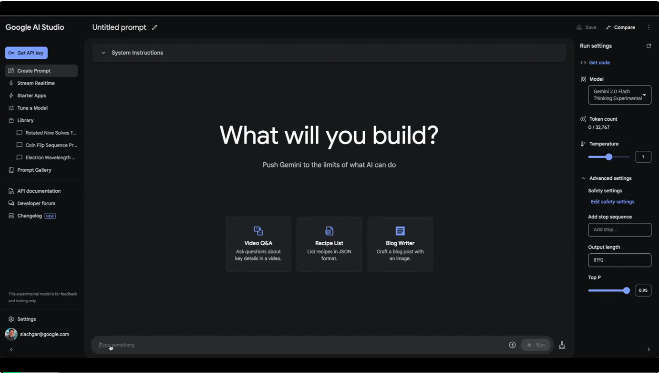Click the Tune a Model sliders icon

click(11, 108)
